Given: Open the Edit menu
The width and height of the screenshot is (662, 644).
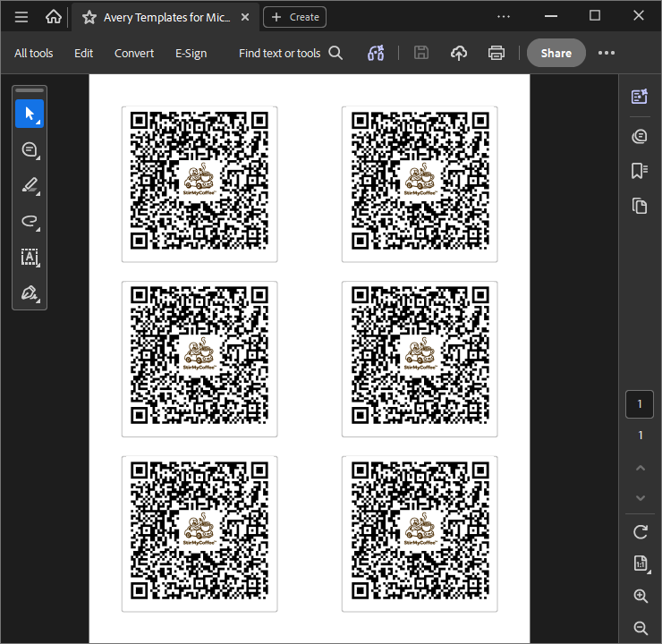Looking at the screenshot, I should 83,53.
